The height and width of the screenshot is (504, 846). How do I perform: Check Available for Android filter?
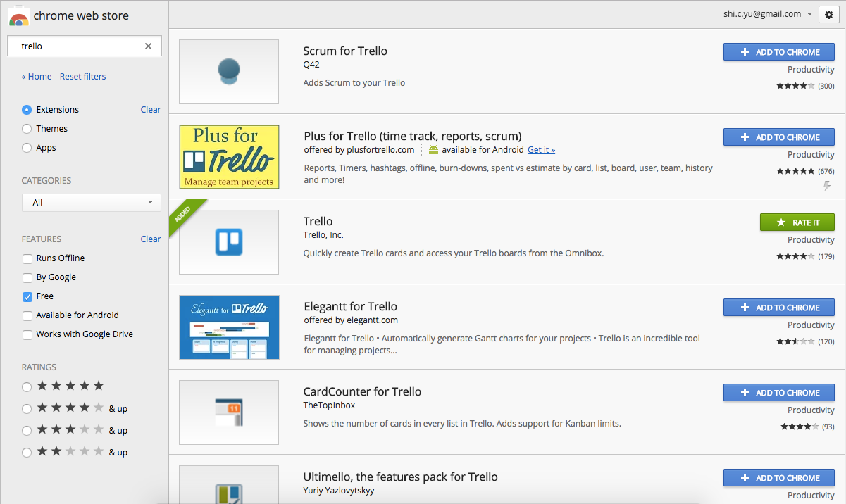tap(27, 315)
